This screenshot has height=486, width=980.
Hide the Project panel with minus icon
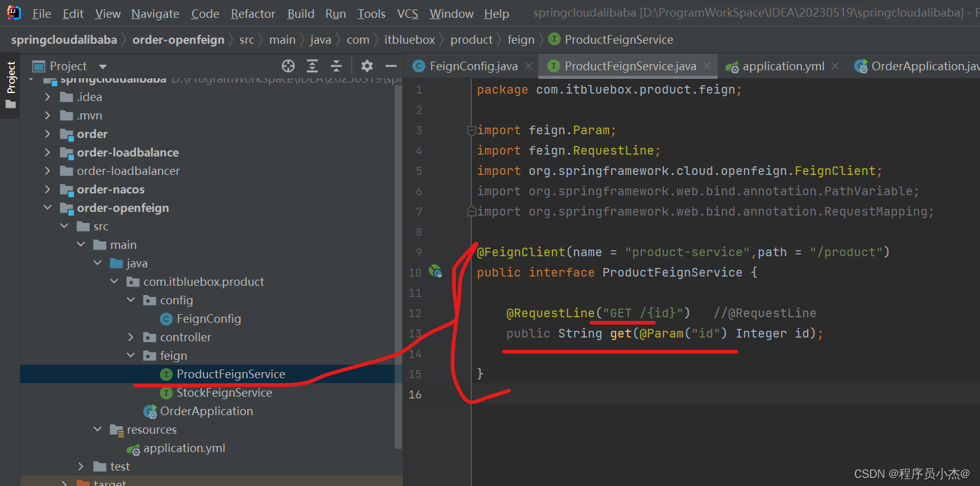pyautogui.click(x=391, y=66)
